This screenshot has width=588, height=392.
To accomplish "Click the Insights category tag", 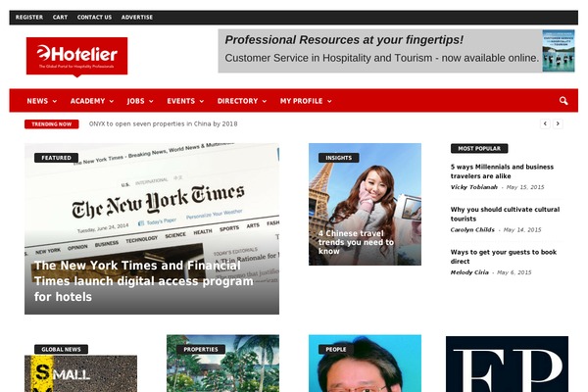I will (x=339, y=158).
